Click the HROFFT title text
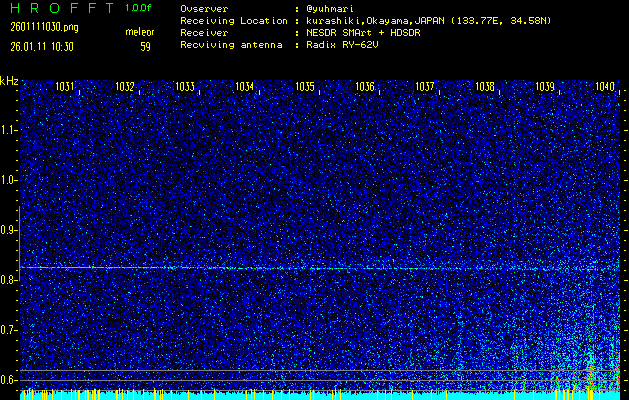The image size is (629, 400). click(59, 8)
